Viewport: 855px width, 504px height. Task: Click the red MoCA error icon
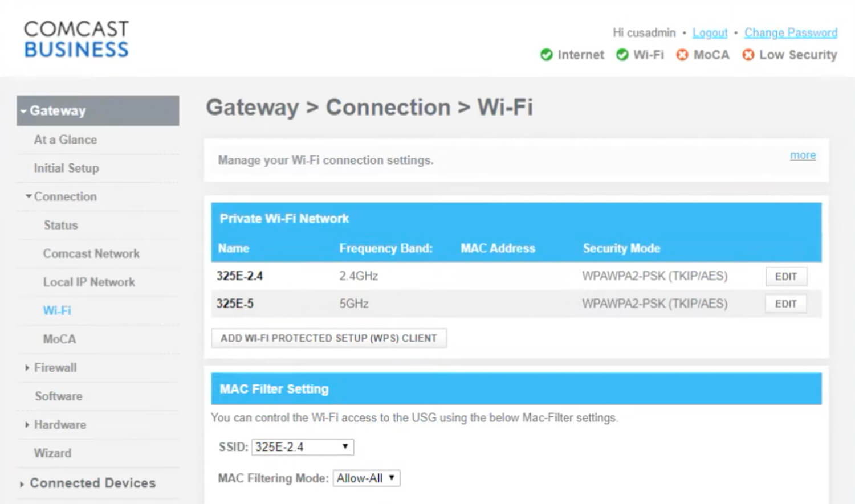click(682, 55)
